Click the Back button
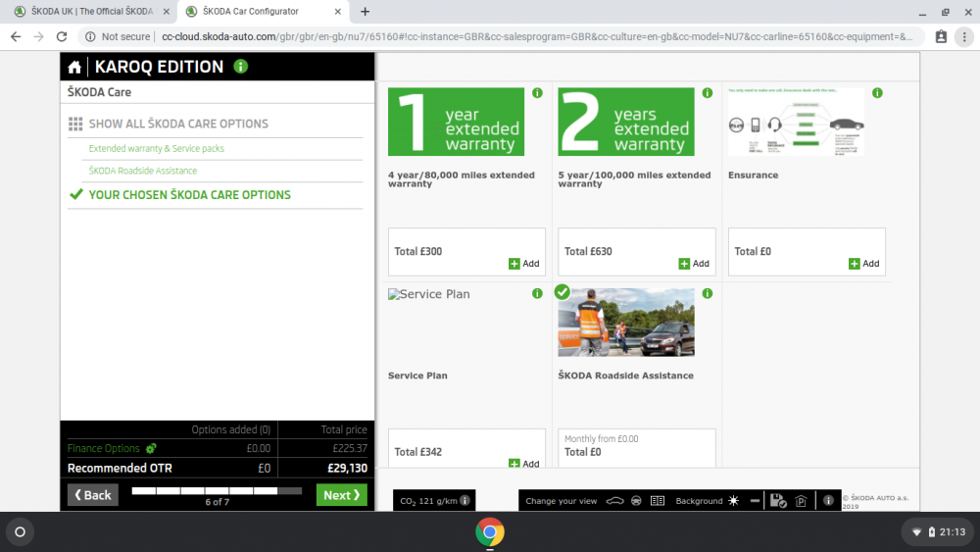Image resolution: width=980 pixels, height=552 pixels. point(92,495)
